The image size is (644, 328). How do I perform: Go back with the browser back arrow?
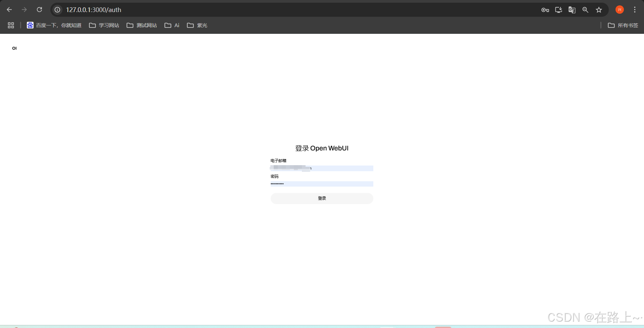[9, 10]
